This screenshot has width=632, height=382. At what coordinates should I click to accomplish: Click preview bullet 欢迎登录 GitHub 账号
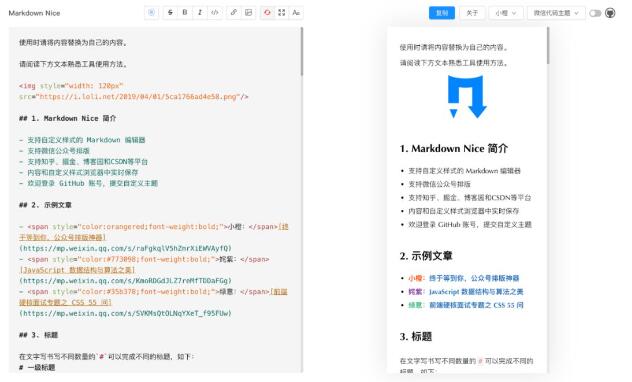(470, 224)
